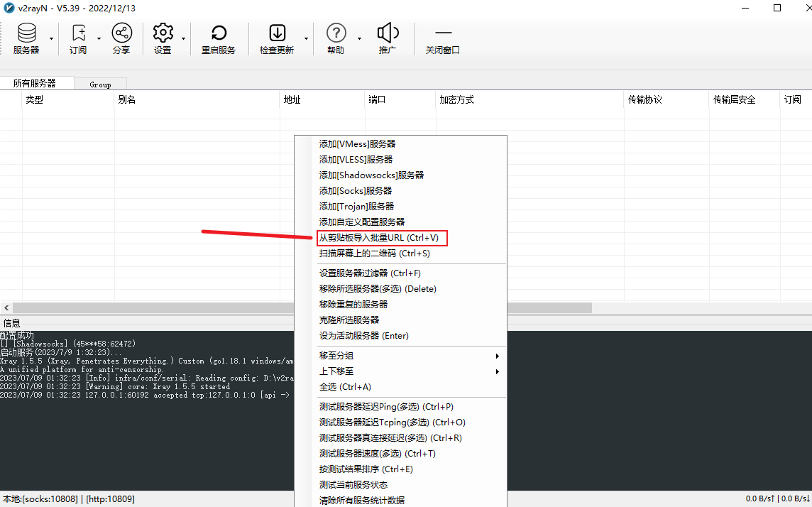Sort by the 端口 column header

tap(401, 99)
